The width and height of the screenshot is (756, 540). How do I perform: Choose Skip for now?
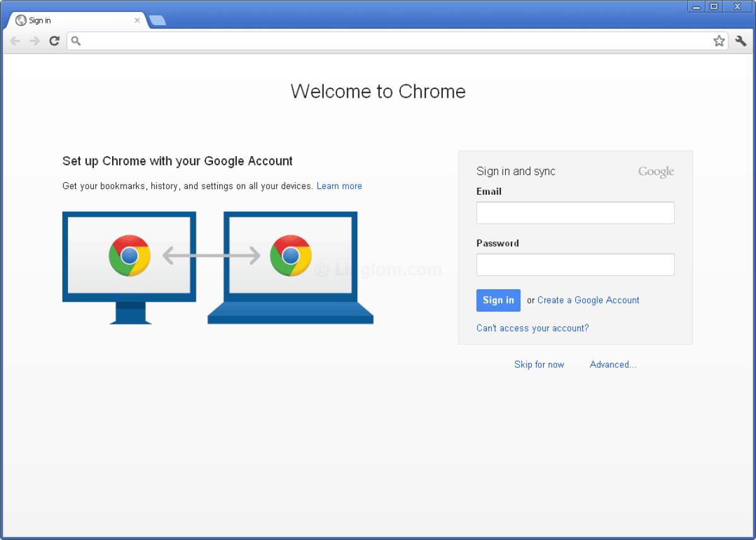[x=539, y=364]
